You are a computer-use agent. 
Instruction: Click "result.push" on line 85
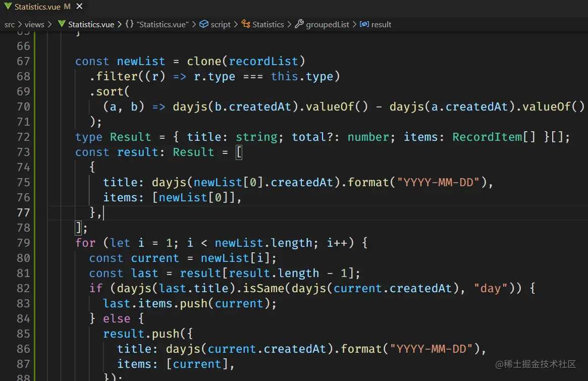coord(141,334)
